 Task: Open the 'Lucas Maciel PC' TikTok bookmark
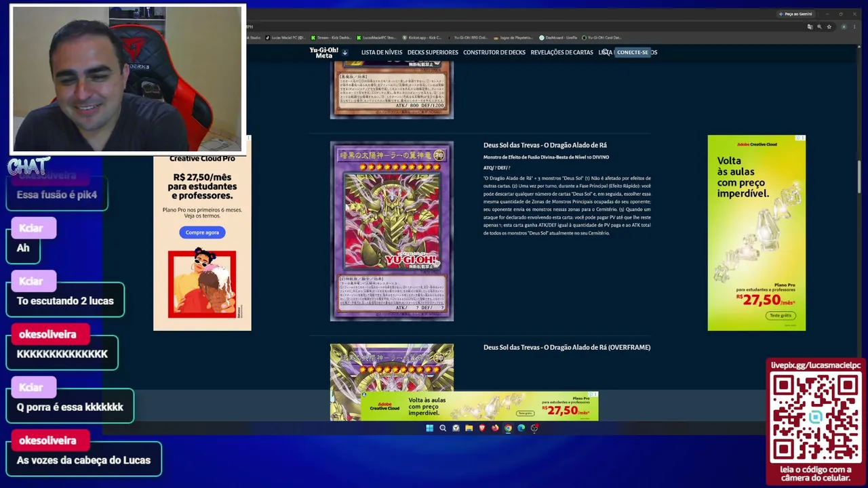pos(285,38)
